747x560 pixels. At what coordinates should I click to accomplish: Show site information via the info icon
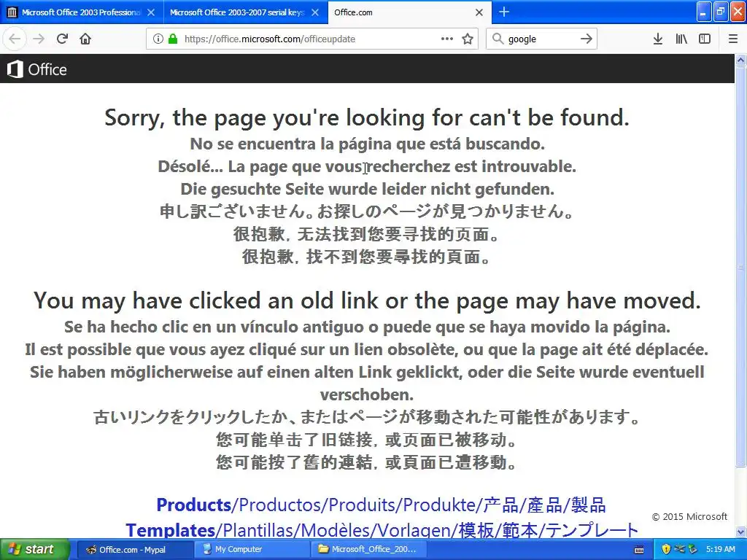pos(158,39)
